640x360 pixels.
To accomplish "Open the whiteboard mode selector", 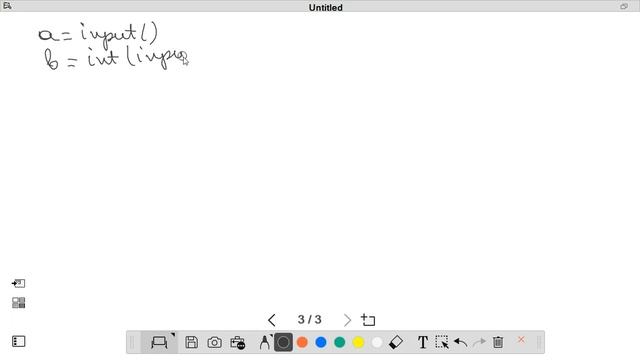I will pyautogui.click(x=160, y=342).
